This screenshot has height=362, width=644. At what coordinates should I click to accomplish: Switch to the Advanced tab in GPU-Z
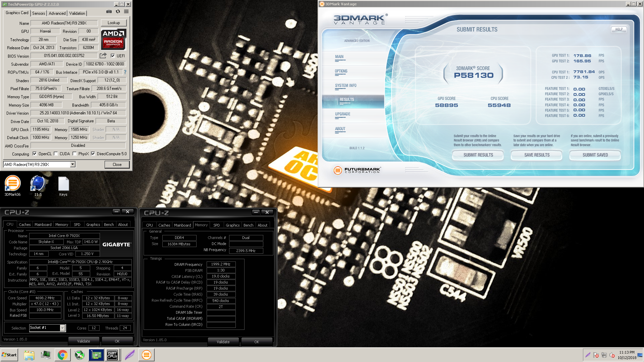coord(57,13)
